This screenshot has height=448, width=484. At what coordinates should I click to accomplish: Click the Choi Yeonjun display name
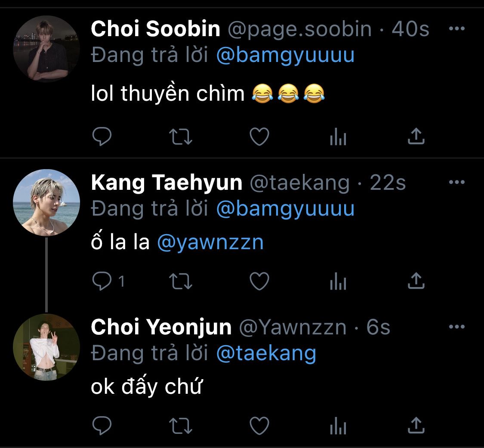click(x=161, y=328)
